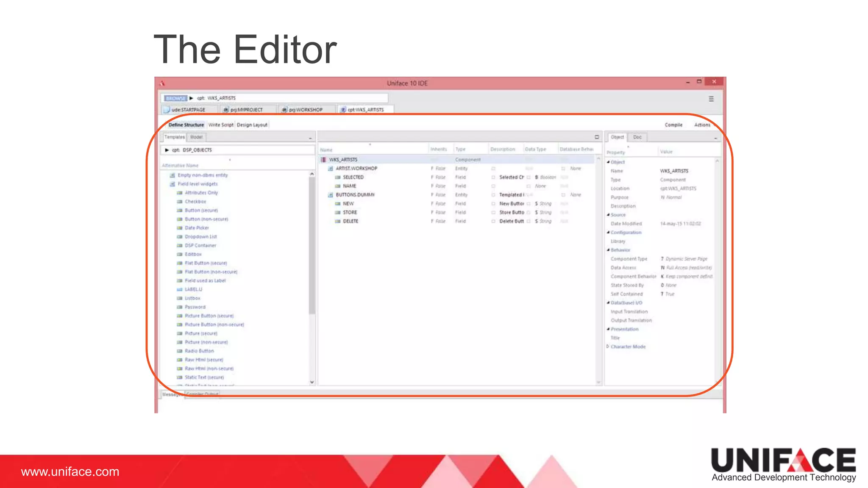Viewport: 868px width, 488px height.
Task: Toggle Database Behavior checkbox in ARTIST.WORKSHOP row
Action: (x=563, y=169)
